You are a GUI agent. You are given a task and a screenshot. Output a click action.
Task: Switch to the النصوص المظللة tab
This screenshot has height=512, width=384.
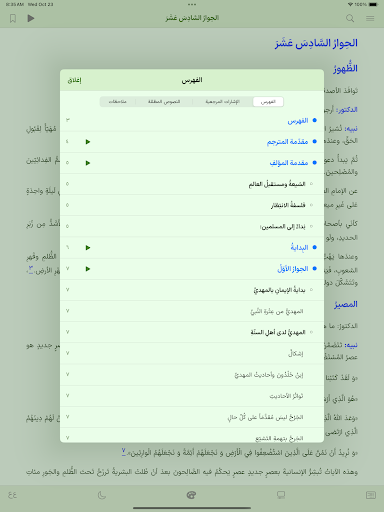(x=164, y=102)
